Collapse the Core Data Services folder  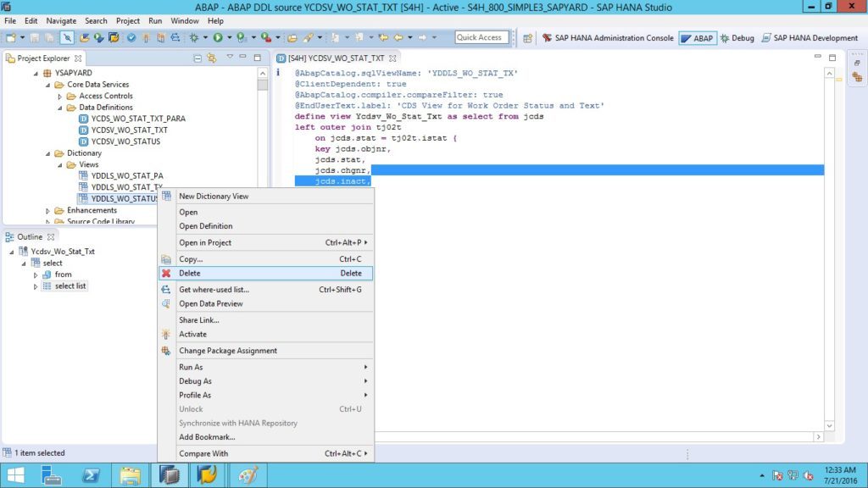tap(48, 85)
